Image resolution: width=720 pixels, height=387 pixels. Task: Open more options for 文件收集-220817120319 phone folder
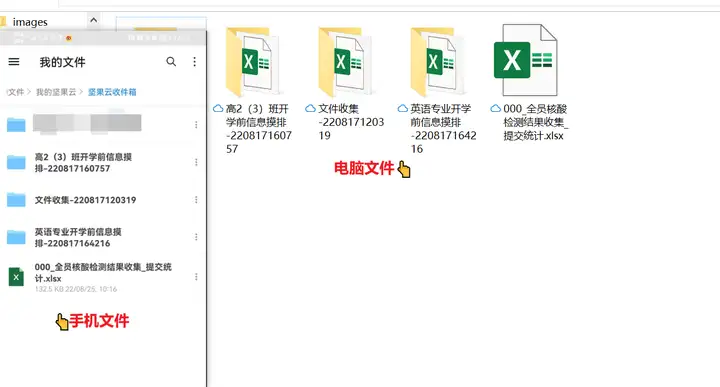pyautogui.click(x=196, y=200)
